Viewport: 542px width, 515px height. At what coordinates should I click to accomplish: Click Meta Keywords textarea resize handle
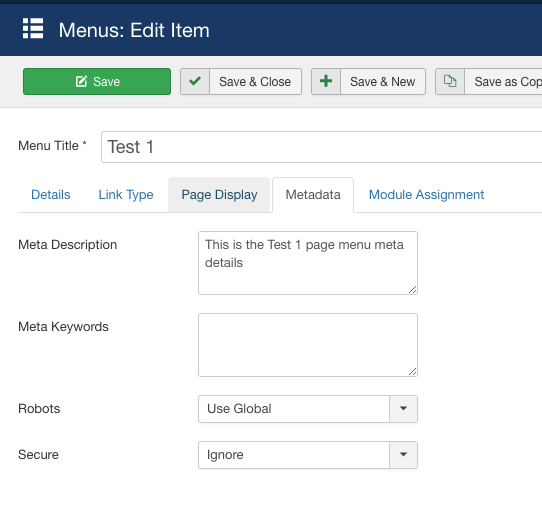[412, 372]
